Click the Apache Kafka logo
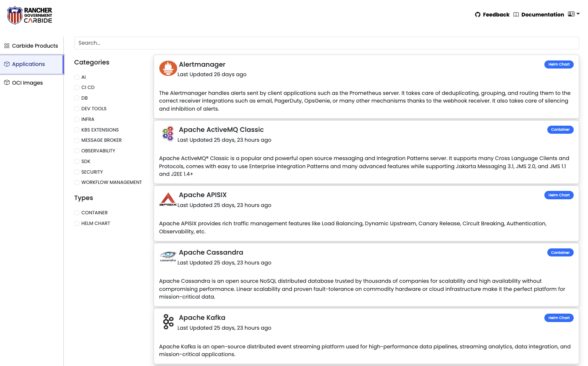 pos(168,322)
